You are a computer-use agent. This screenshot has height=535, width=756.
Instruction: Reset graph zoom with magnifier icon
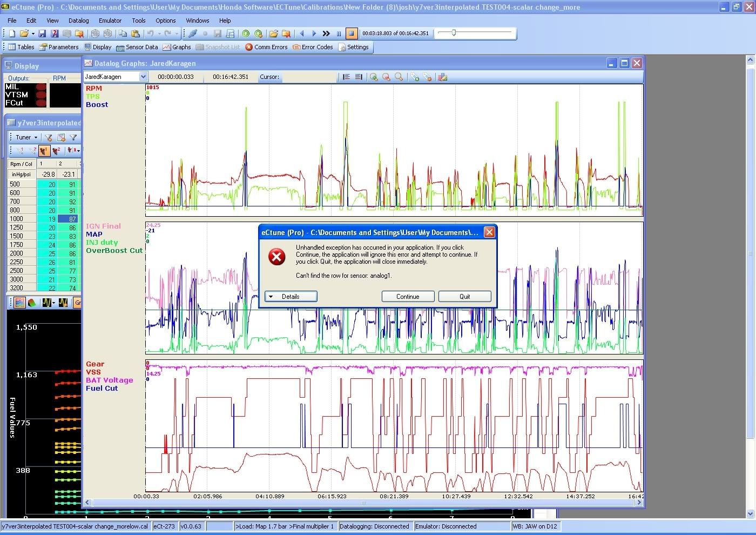pos(399,77)
